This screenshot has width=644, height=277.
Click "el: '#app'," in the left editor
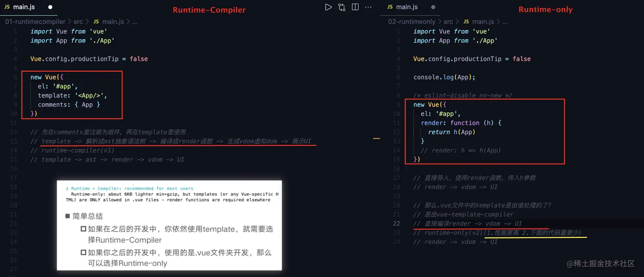pyautogui.click(x=58, y=87)
